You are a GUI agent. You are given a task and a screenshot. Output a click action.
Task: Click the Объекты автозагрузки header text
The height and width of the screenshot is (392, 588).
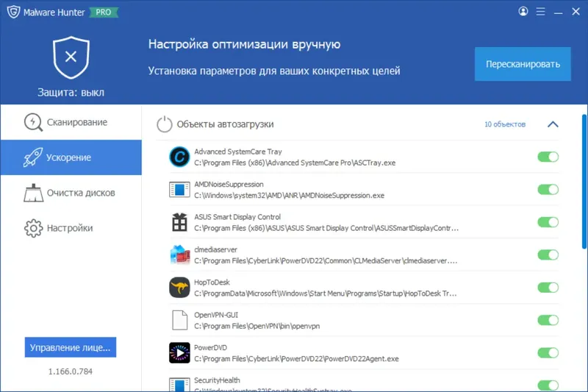(x=226, y=124)
